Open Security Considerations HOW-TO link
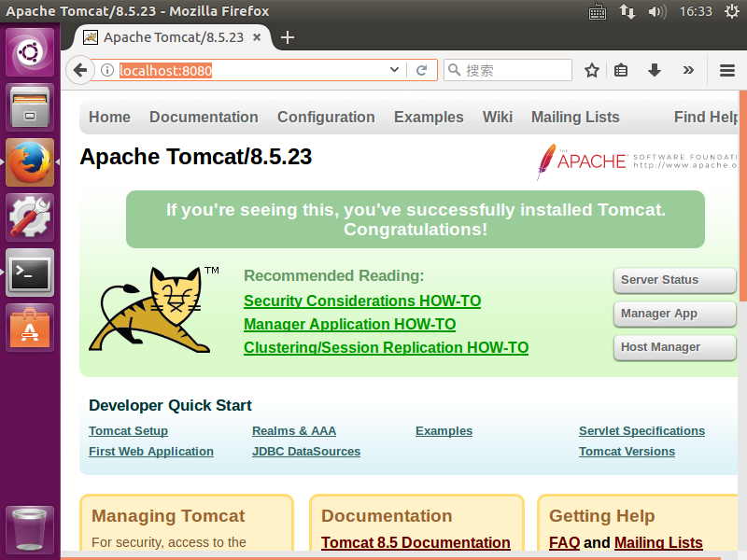Viewport: 747px width, 560px height. [362, 301]
